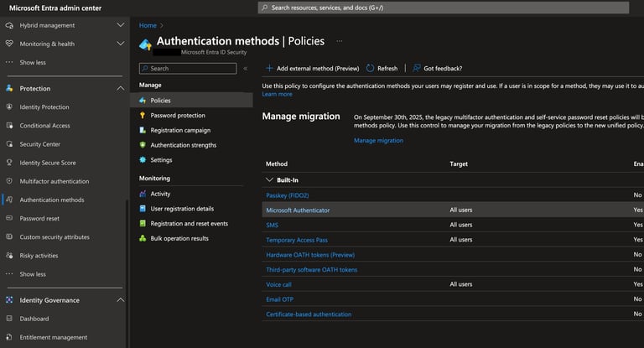
Task: Click the Got feedback person icon
Action: 417,68
